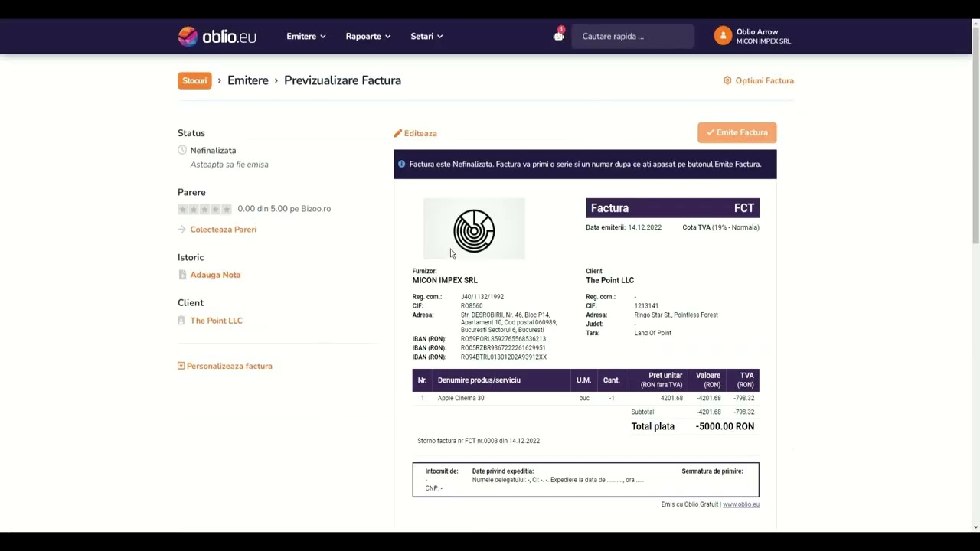Click the star rating under Parere
This screenshot has width=980, height=551.
[204, 209]
